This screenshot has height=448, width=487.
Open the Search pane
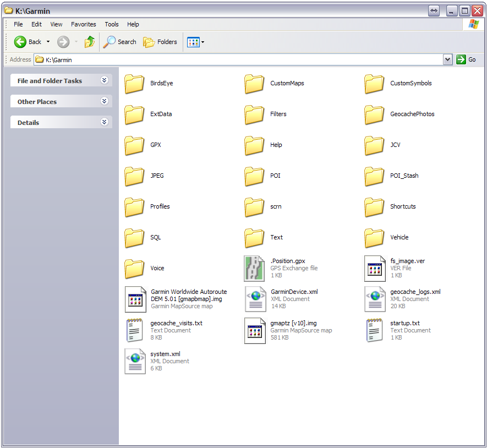coord(119,42)
